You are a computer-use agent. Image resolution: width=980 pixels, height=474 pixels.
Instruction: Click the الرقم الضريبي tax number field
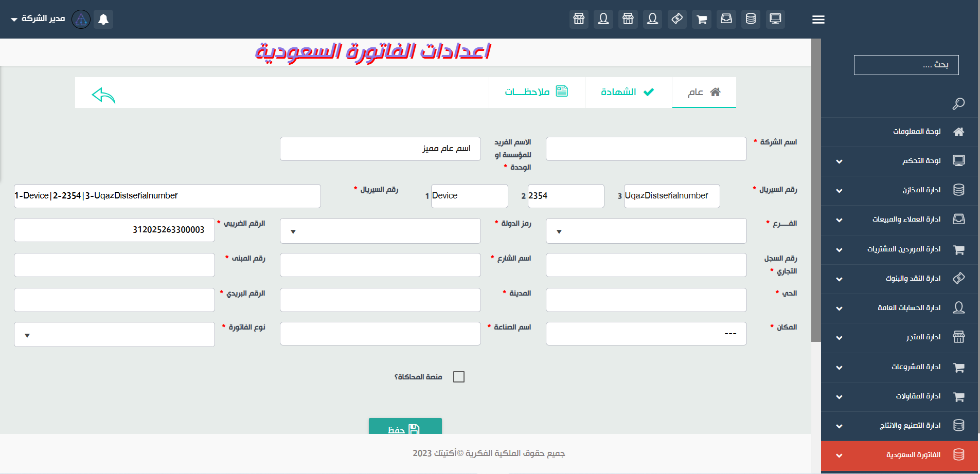pos(114,230)
